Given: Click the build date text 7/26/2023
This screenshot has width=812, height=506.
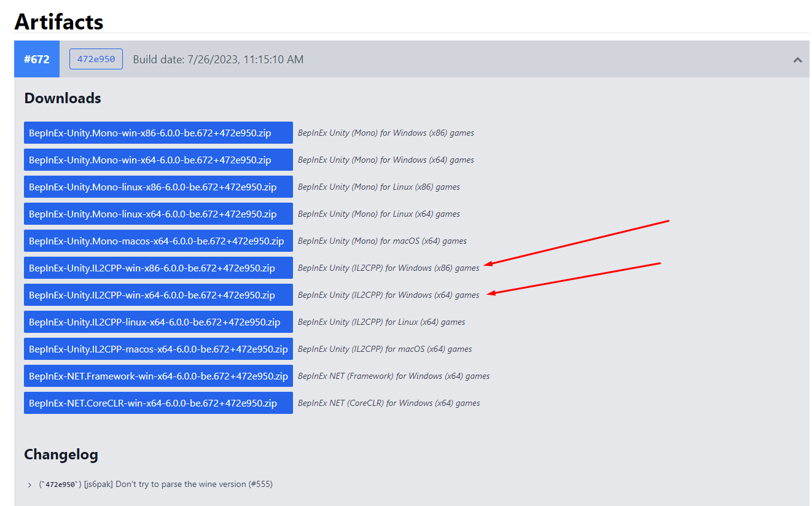Looking at the screenshot, I should [218, 60].
